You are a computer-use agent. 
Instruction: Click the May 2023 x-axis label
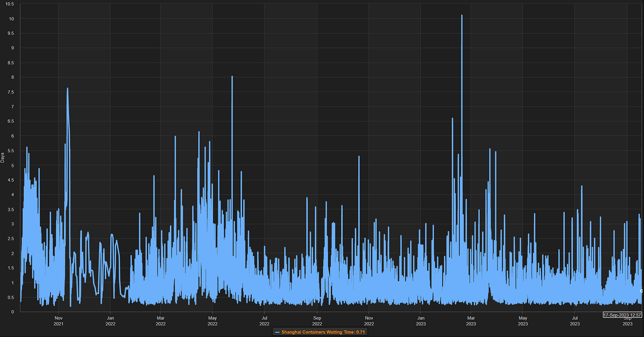click(x=523, y=321)
